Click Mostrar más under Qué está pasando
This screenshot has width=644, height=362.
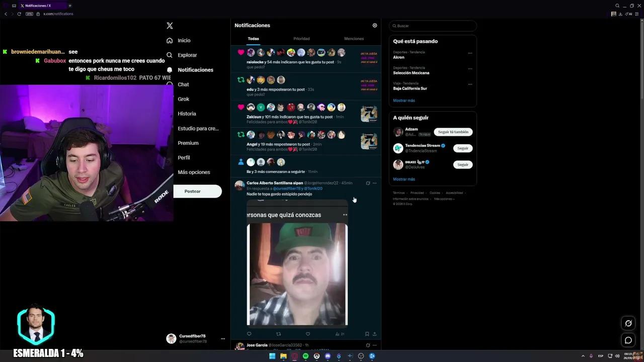[404, 101]
